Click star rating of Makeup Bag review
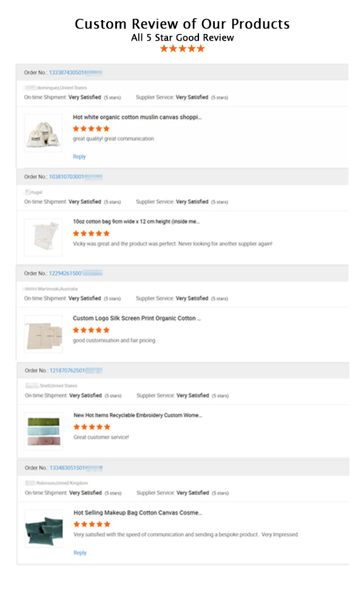 [92, 524]
